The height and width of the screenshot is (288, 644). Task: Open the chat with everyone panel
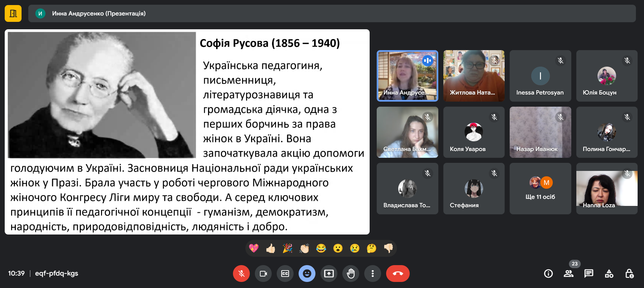pos(589,274)
